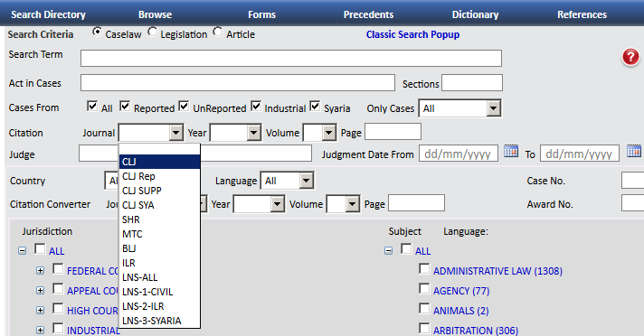The image size is (644, 336).
Task: Click the Citation Page input field
Action: pos(393,132)
